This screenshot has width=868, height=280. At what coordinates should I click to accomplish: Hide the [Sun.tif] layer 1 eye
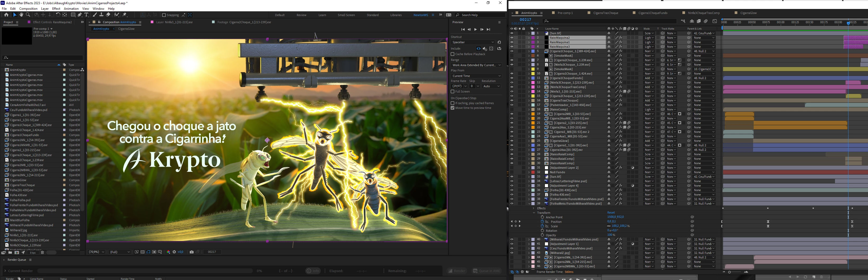click(x=512, y=33)
